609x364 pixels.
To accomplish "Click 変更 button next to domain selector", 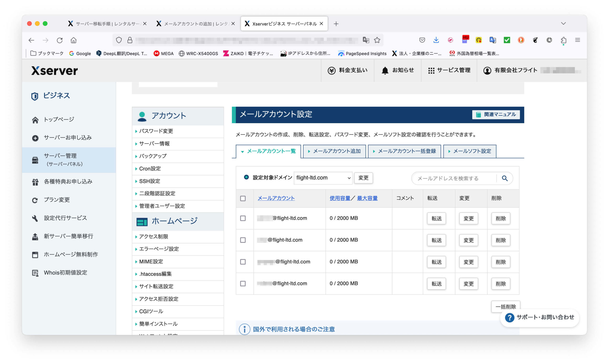I will tap(363, 178).
